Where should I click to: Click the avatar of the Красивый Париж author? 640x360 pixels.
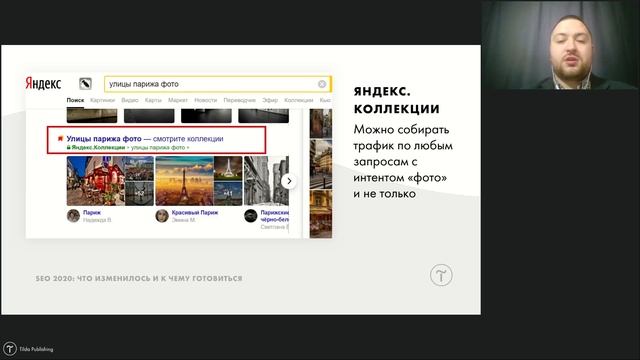coord(162,216)
